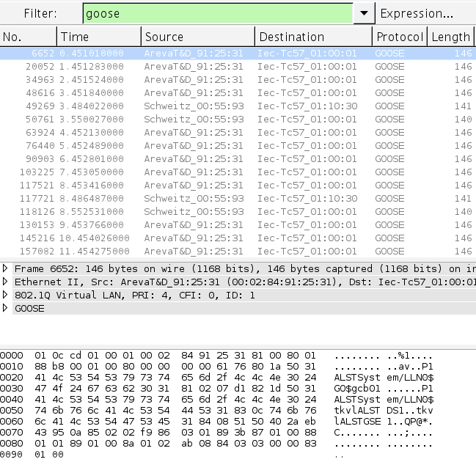Sort packets by the No. column
Screen dimensions: 476x462
(28, 37)
